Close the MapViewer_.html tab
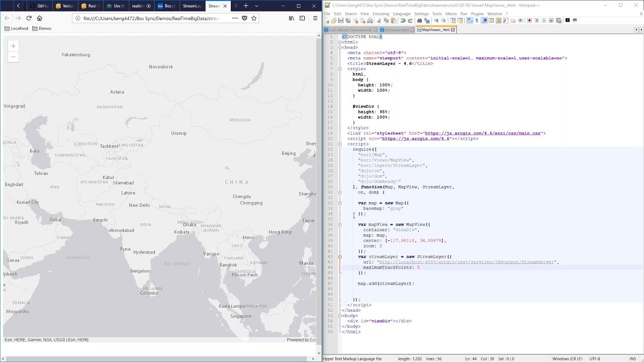 (x=453, y=30)
